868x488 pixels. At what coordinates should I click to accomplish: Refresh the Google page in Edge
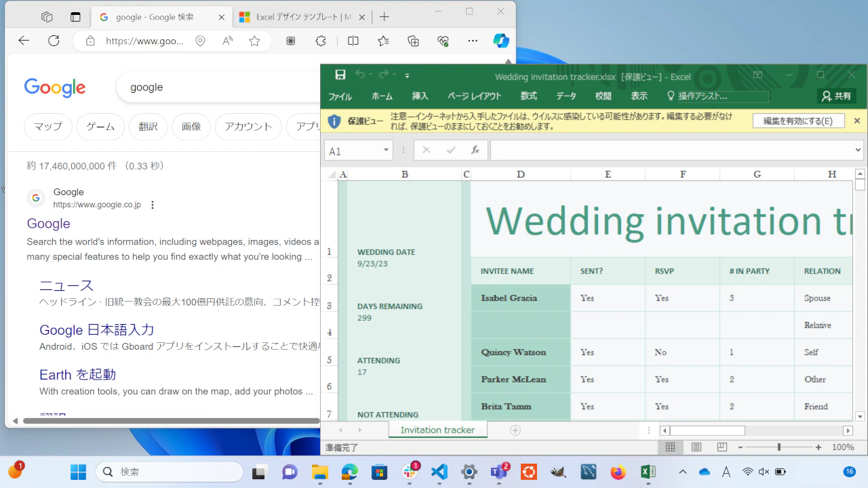click(54, 41)
